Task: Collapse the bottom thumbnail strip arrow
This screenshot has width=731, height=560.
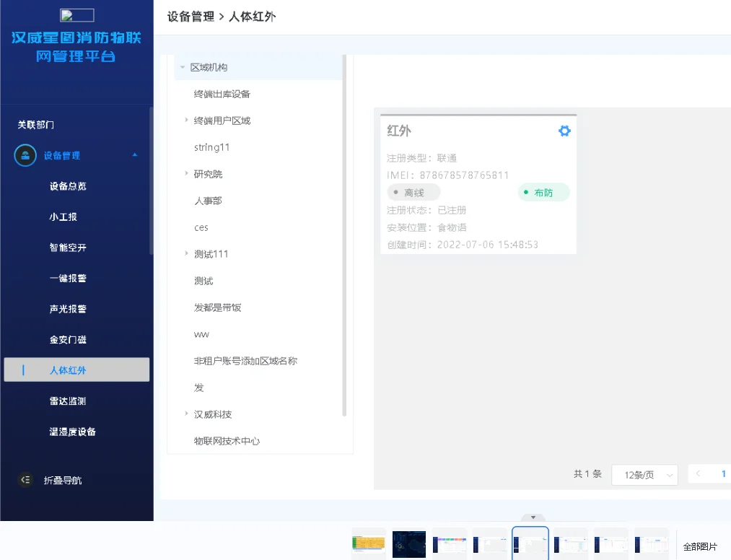Action: pyautogui.click(x=533, y=517)
